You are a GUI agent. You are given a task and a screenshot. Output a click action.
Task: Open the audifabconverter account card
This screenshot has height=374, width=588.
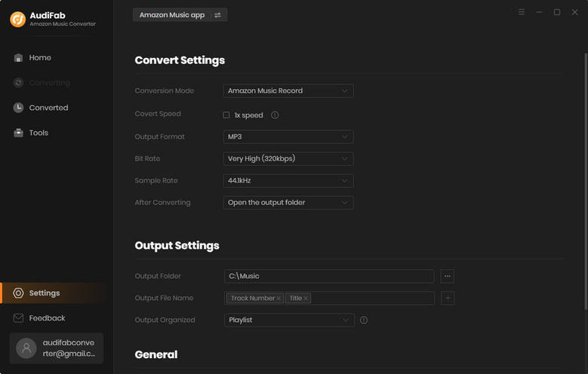(57, 348)
